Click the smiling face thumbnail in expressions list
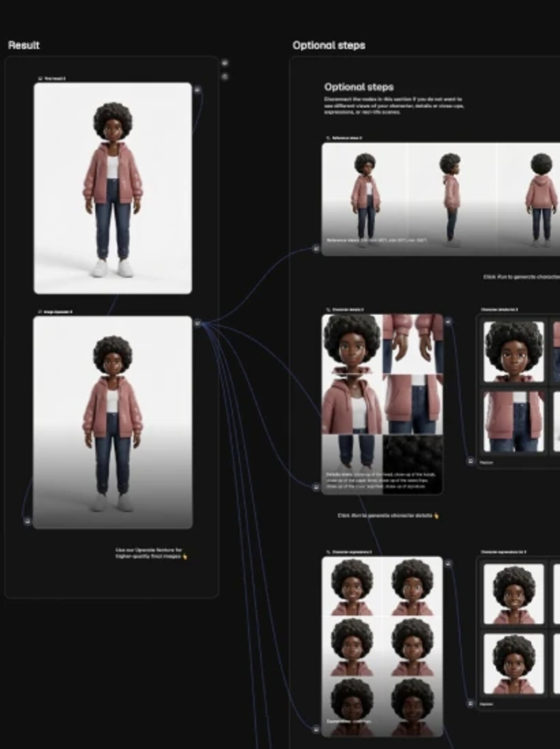Screen dimensions: 560x749 [514, 593]
